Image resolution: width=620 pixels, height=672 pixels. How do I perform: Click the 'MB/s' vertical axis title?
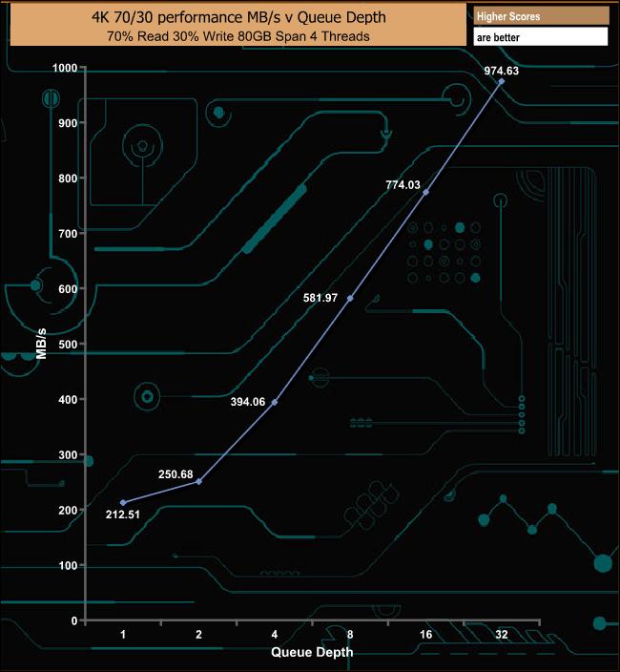pyautogui.click(x=41, y=344)
